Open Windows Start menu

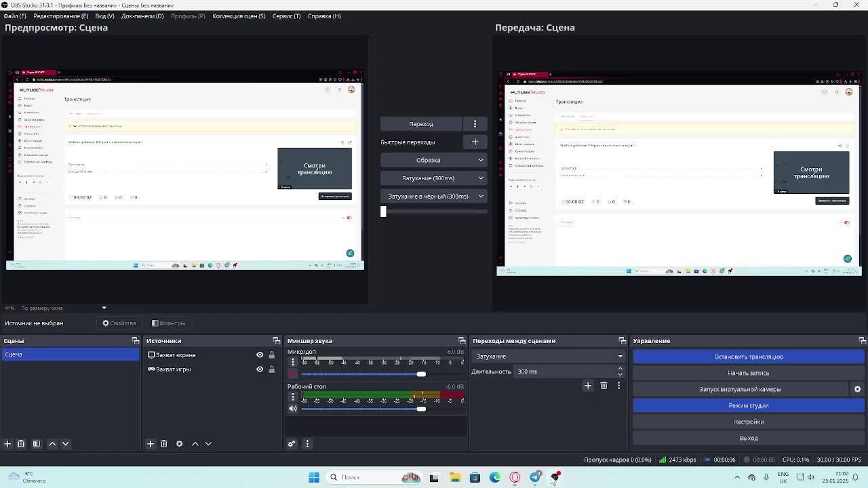pyautogui.click(x=314, y=477)
